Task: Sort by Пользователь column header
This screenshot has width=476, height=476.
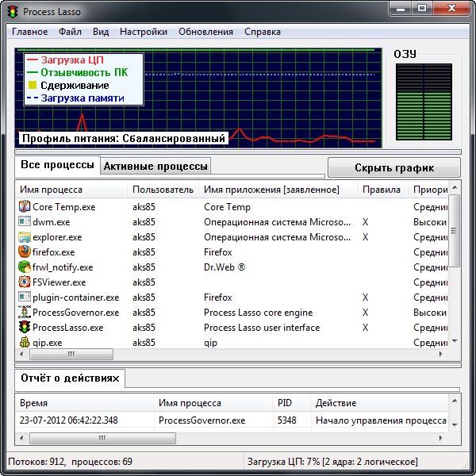Action: 163,190
